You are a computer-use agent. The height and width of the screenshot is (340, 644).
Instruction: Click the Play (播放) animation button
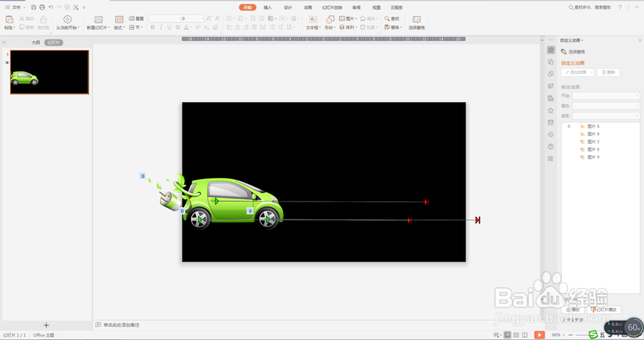click(x=573, y=310)
